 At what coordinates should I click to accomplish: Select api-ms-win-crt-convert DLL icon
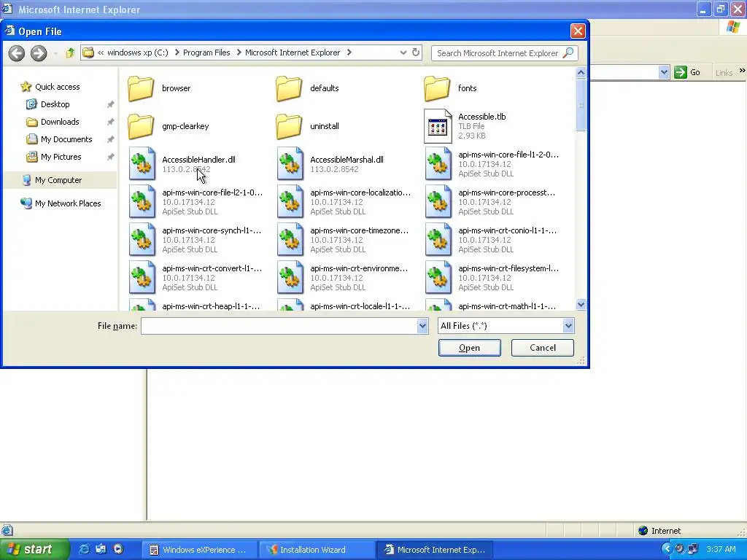tap(142, 278)
